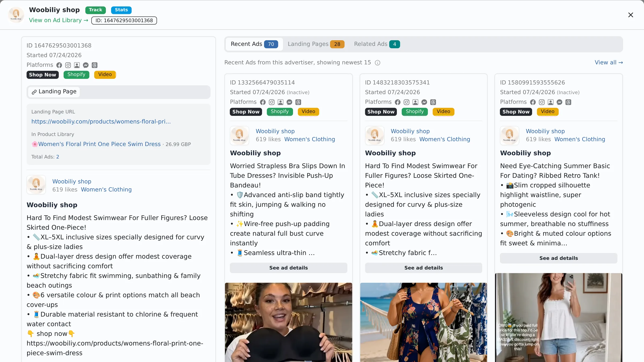The width and height of the screenshot is (644, 362).
Task: Open Women's Clothing in ad 1580991593555626
Action: 580,139
